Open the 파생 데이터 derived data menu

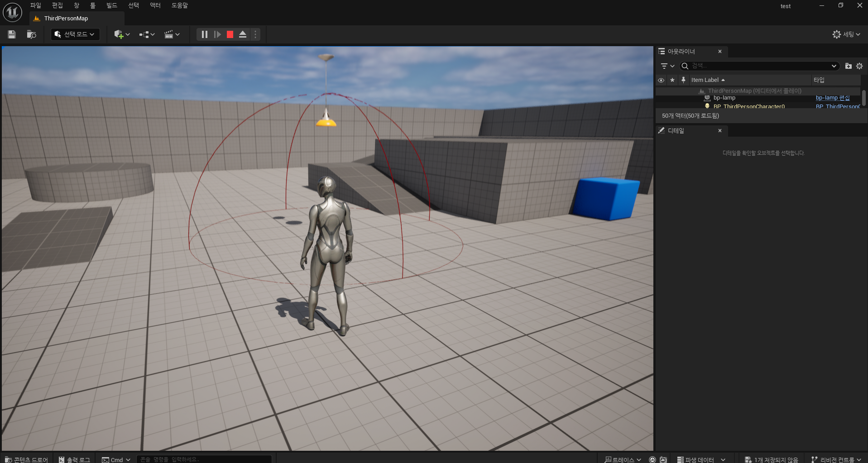(701, 459)
